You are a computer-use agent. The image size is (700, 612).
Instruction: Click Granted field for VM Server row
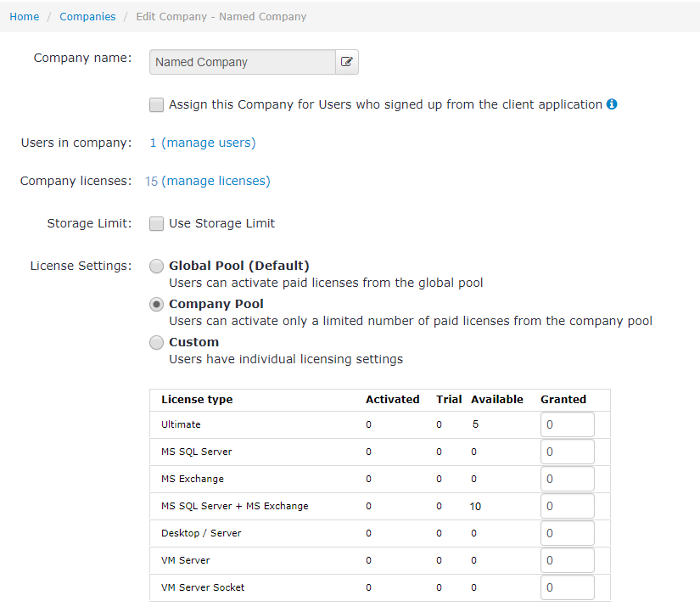(568, 560)
